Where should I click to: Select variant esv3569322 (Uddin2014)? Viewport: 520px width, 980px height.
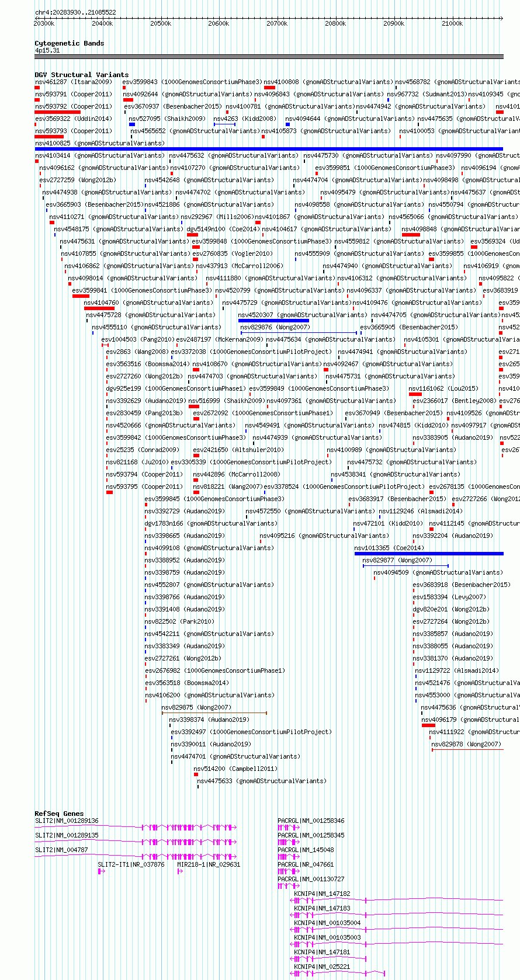73,119
